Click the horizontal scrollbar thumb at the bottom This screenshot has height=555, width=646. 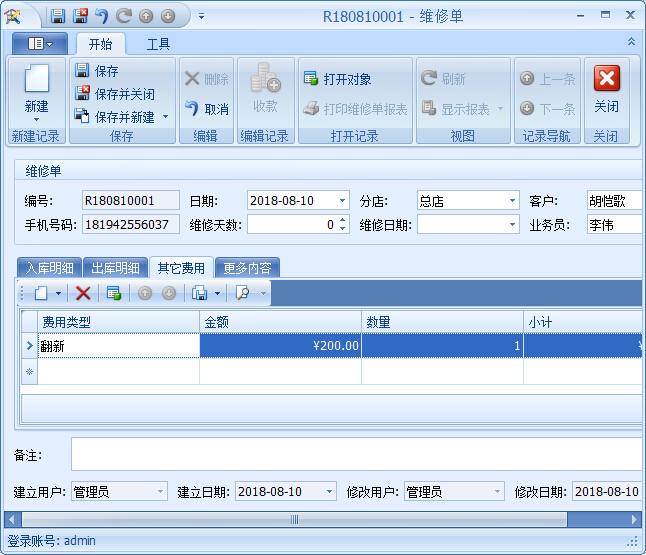[x=294, y=519]
